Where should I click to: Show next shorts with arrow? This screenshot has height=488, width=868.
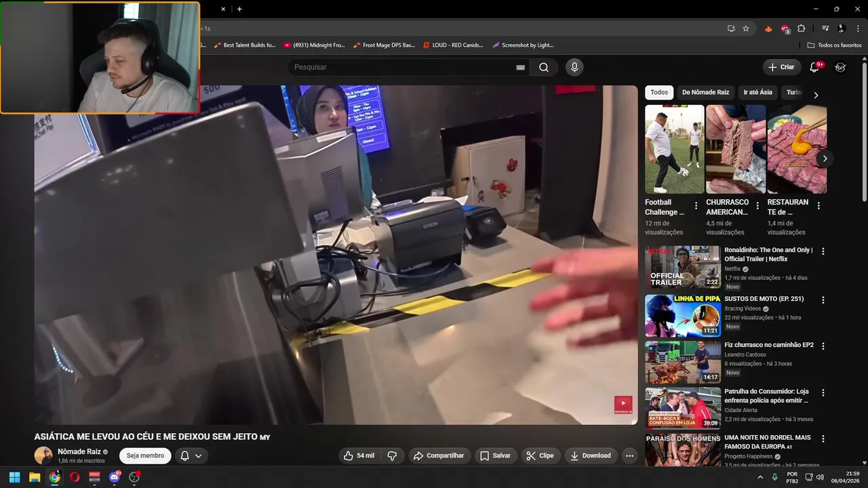[x=825, y=159]
